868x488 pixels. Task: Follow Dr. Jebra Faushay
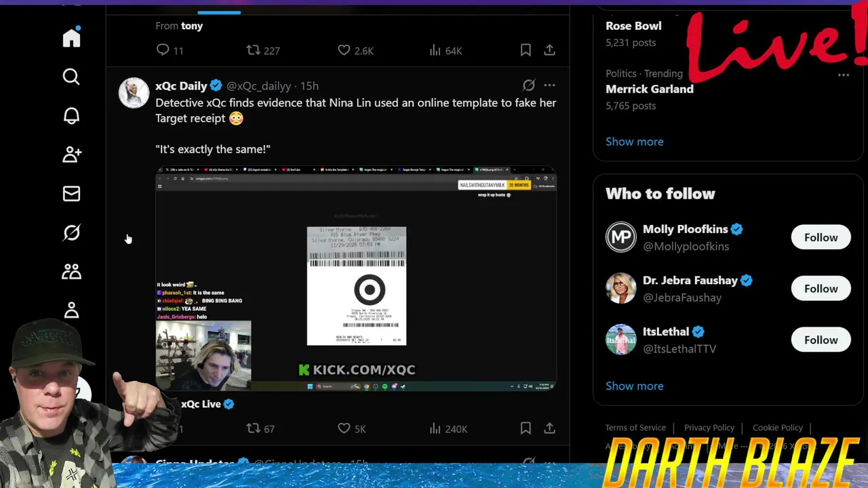[821, 289]
